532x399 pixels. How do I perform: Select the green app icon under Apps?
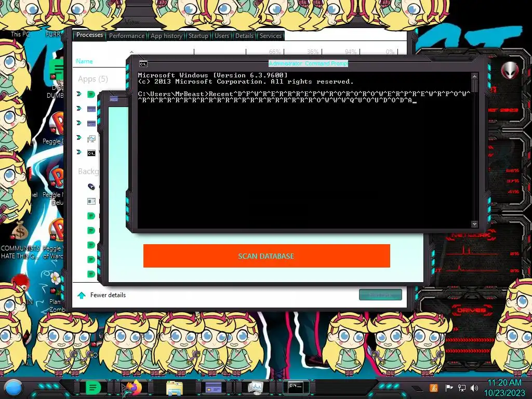click(91, 95)
